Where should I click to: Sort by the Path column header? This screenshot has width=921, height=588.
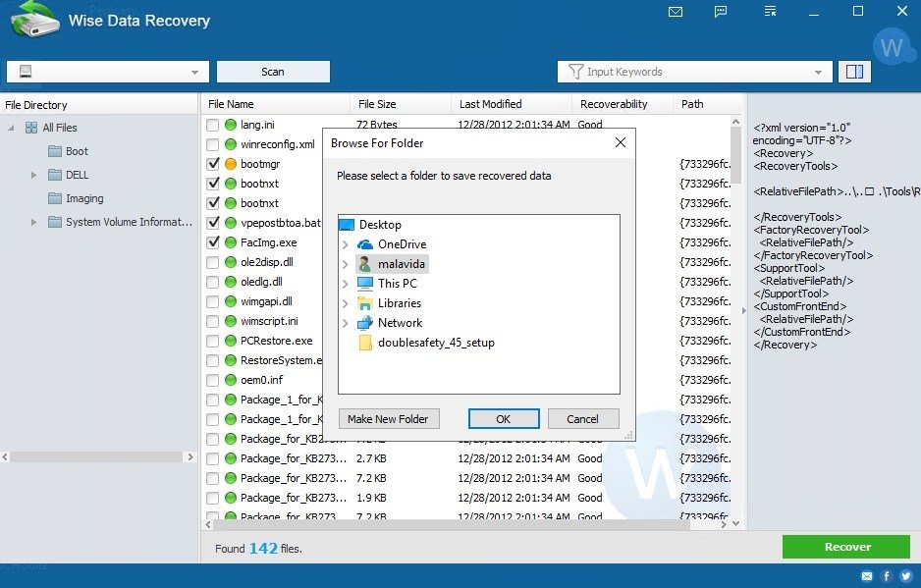click(707, 104)
